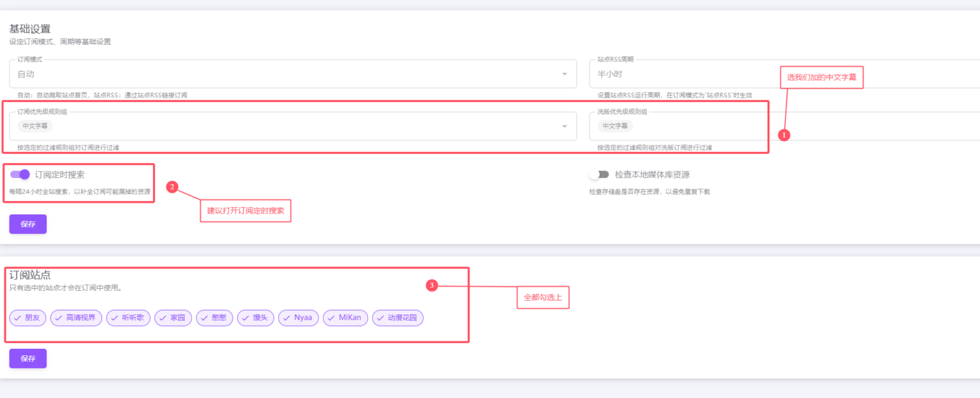Toggle the MiKan site chip

(x=345, y=318)
